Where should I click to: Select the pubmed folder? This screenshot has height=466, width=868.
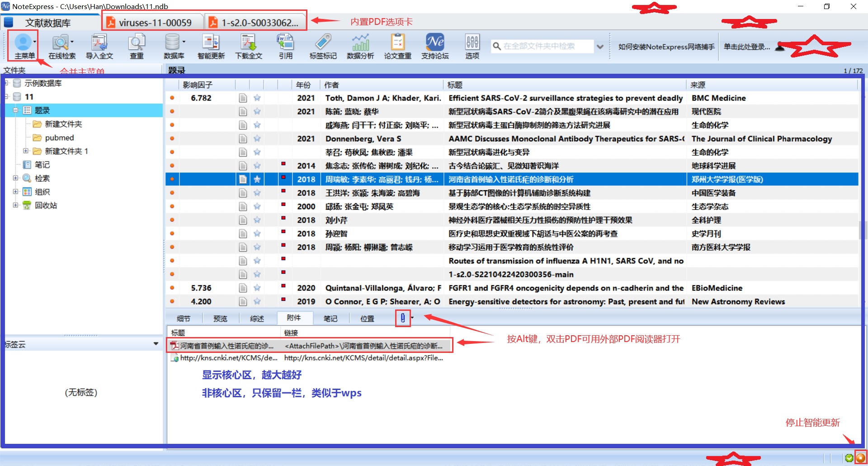point(59,138)
